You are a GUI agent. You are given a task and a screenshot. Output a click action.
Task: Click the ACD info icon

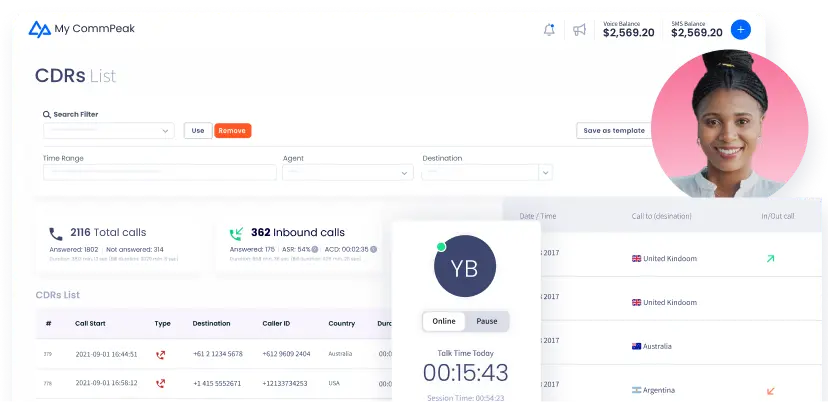coord(373,249)
